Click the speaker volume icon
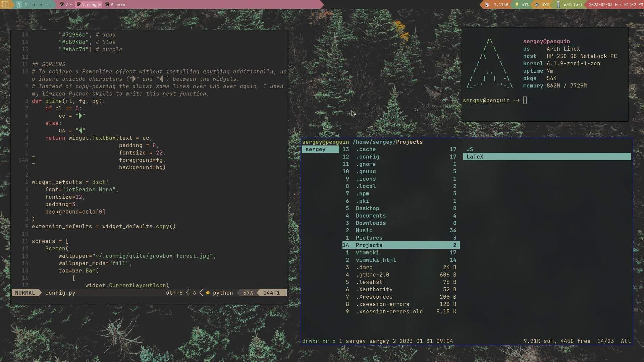Image resolution: width=644 pixels, height=362 pixels. (x=537, y=5)
